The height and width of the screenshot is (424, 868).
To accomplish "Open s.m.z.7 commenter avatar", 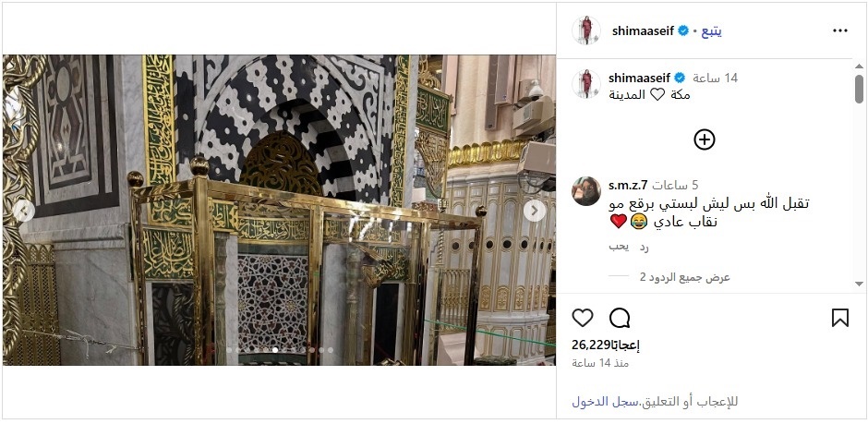I will click(586, 191).
